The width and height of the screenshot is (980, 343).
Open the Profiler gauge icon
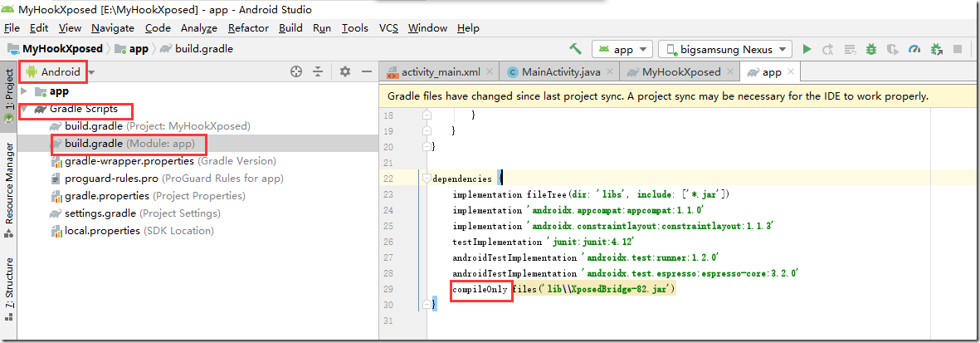pos(914,49)
